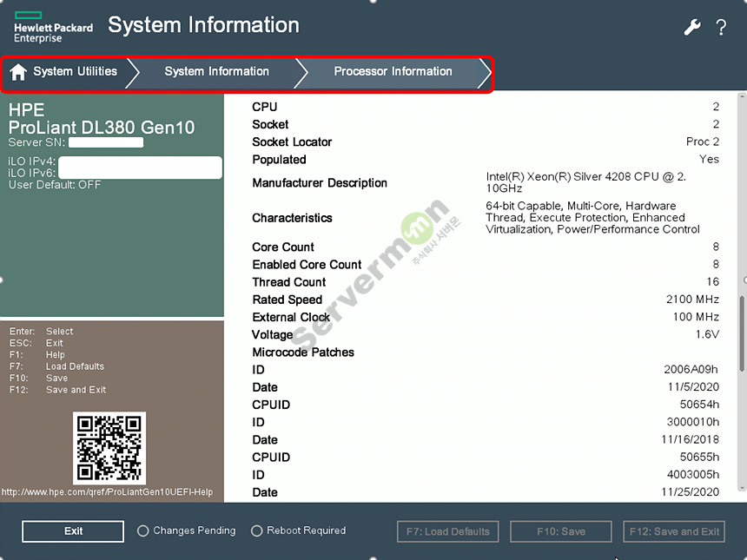Click User Default: OFF text
Viewport: 747px width, 560px height.
click(x=55, y=185)
